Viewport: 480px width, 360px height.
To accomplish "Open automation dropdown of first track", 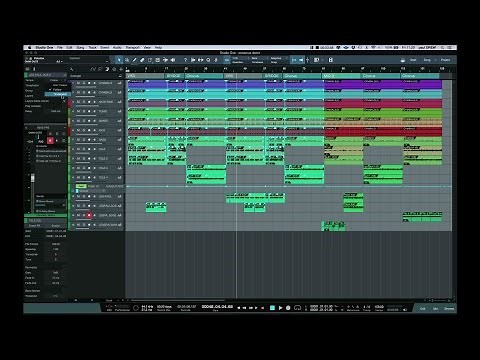I will coord(119,83).
